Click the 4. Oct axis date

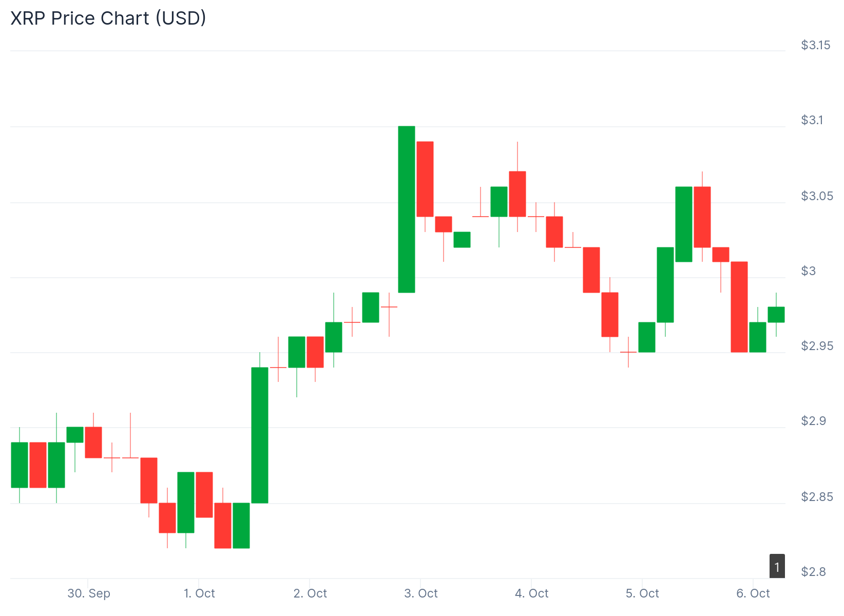click(x=531, y=593)
